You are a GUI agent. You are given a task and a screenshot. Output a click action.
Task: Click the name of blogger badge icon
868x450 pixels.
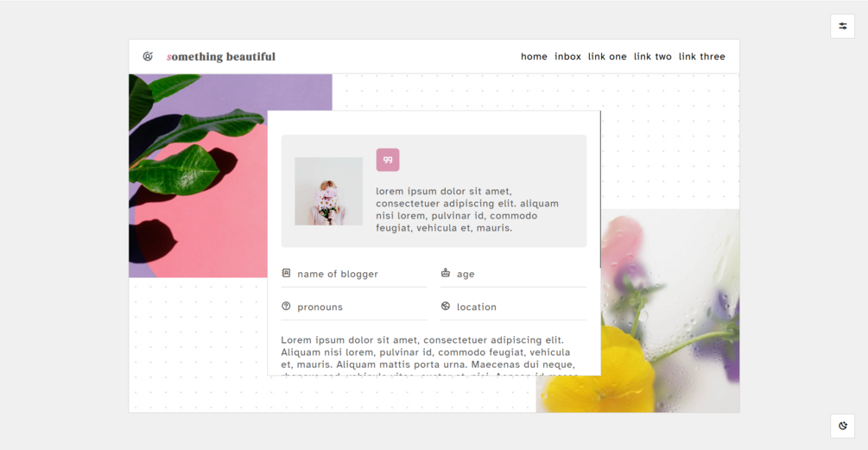(x=286, y=274)
